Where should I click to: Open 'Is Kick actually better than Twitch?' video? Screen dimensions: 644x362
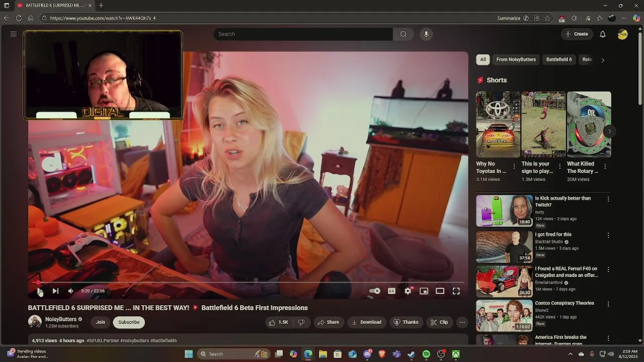(562, 202)
